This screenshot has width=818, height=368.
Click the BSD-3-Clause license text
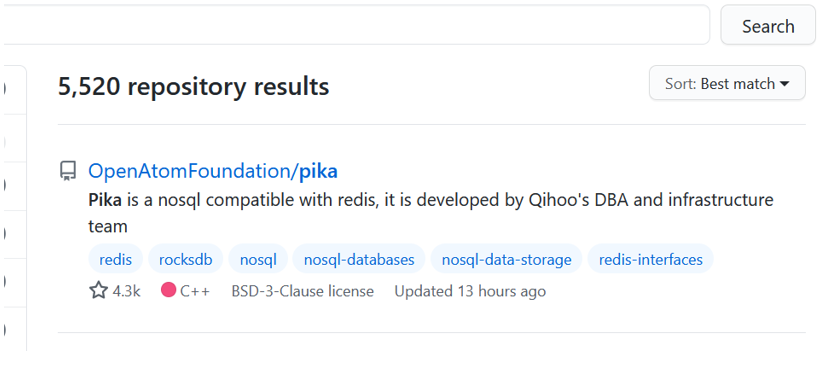303,291
